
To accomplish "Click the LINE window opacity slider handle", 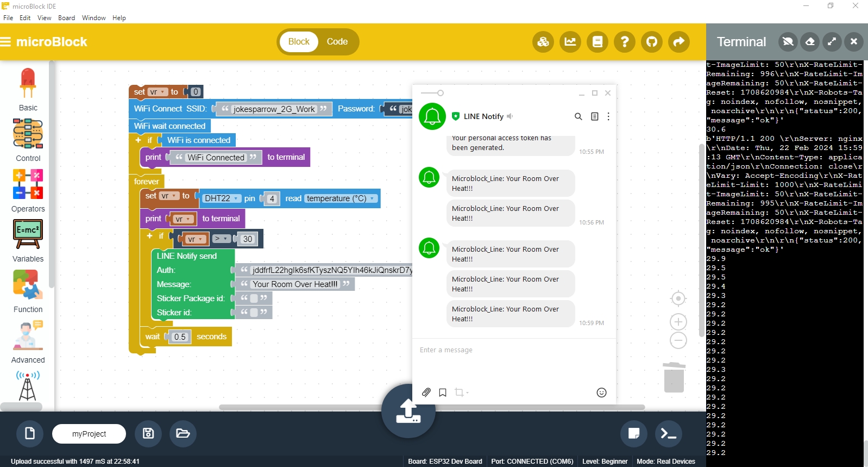I will [441, 93].
